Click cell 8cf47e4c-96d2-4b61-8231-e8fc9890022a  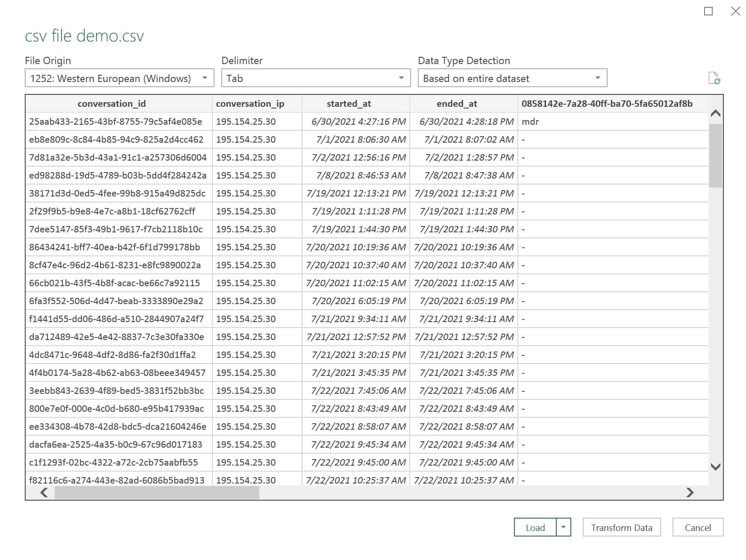point(119,265)
